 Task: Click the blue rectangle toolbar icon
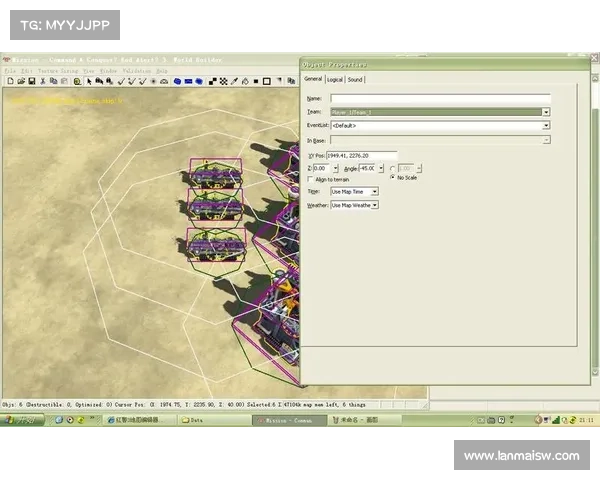click(188, 81)
